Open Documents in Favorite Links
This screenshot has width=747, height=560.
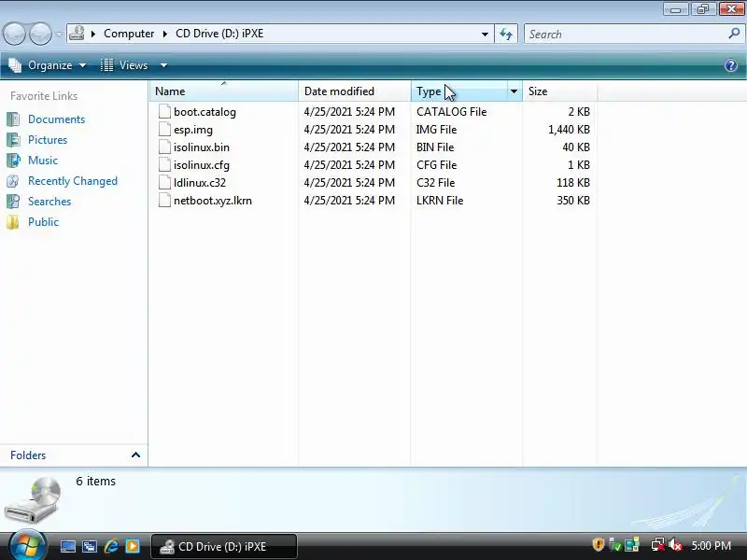click(x=56, y=119)
